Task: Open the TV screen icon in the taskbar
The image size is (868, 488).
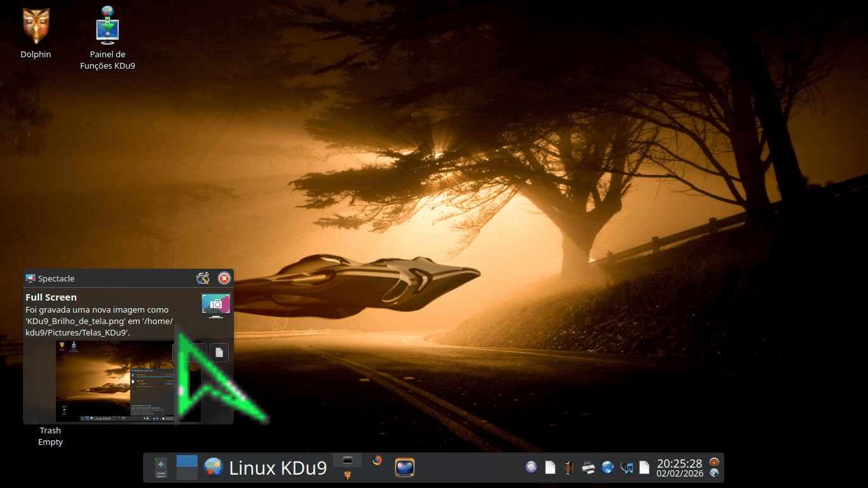Action: [x=405, y=468]
